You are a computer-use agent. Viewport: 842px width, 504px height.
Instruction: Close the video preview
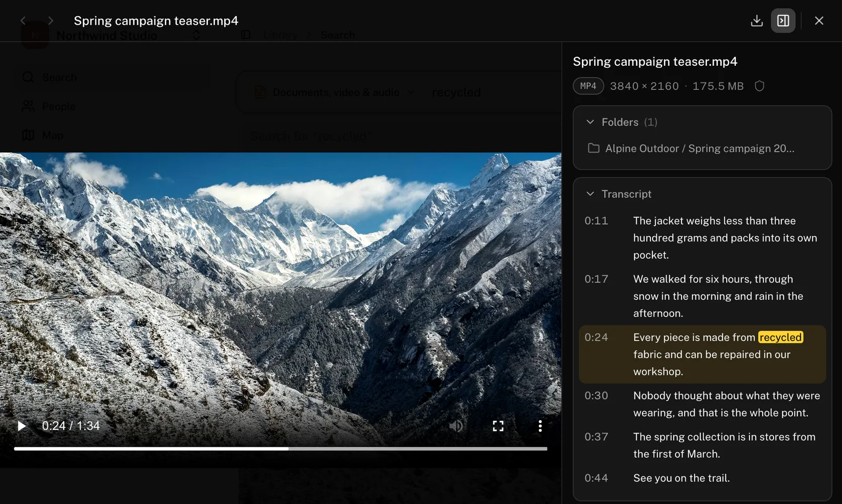[819, 21]
